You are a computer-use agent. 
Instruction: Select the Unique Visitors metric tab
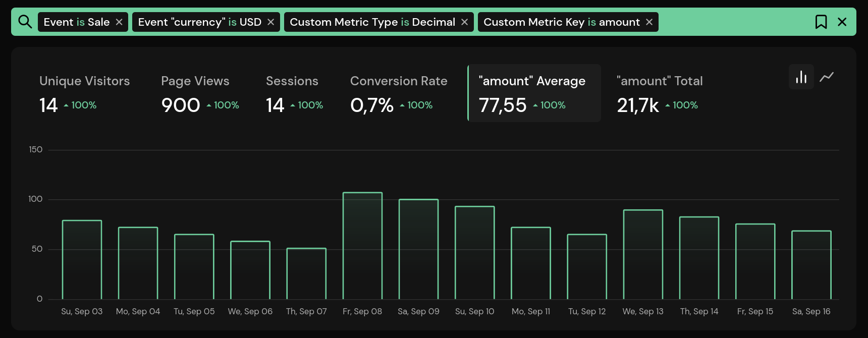(84, 93)
